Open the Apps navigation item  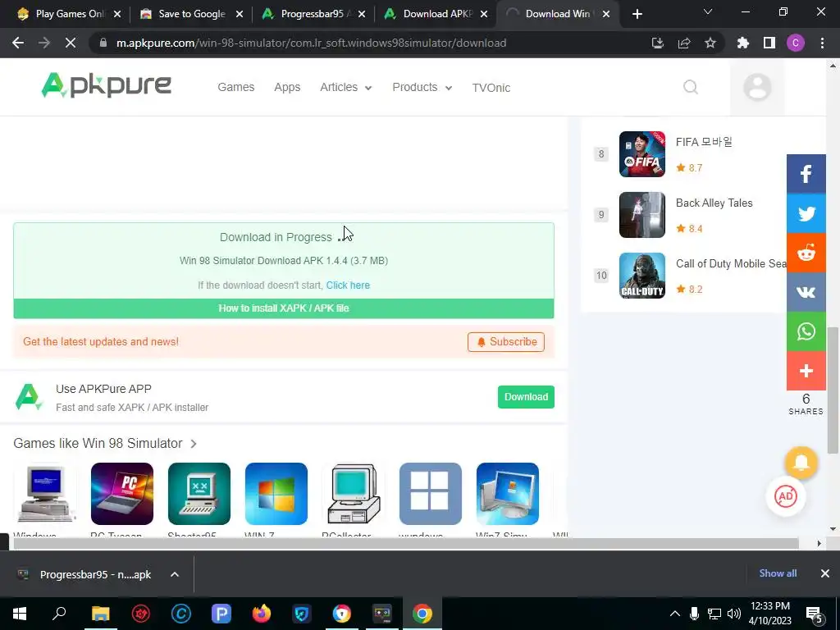(x=287, y=87)
